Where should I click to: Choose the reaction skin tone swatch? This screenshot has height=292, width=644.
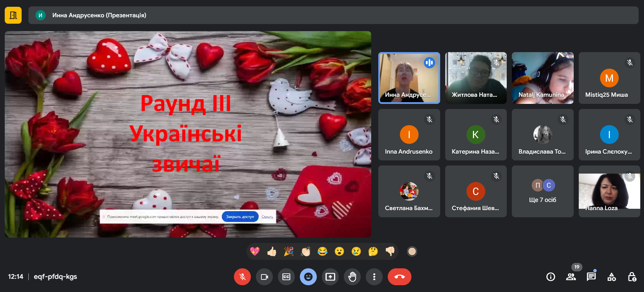coord(412,251)
